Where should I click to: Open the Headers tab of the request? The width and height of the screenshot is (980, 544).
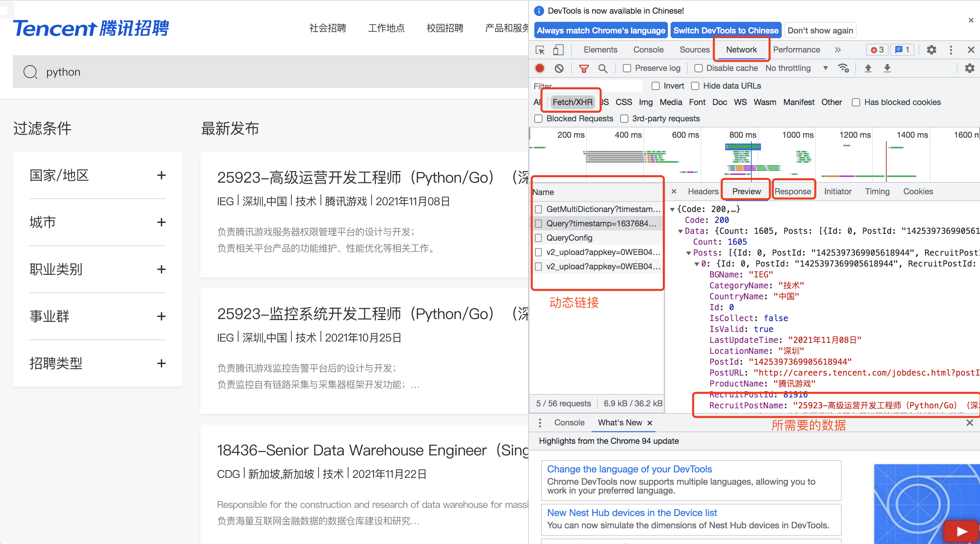[x=703, y=191]
